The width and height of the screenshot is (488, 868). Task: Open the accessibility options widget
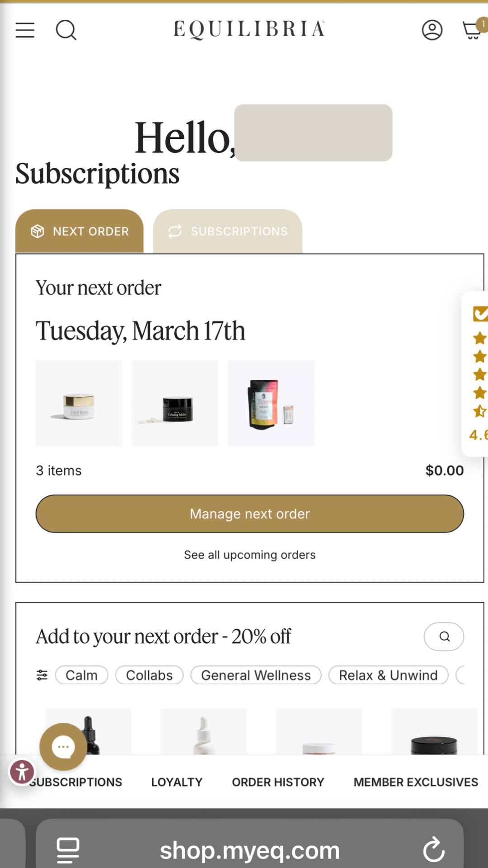[x=22, y=772]
